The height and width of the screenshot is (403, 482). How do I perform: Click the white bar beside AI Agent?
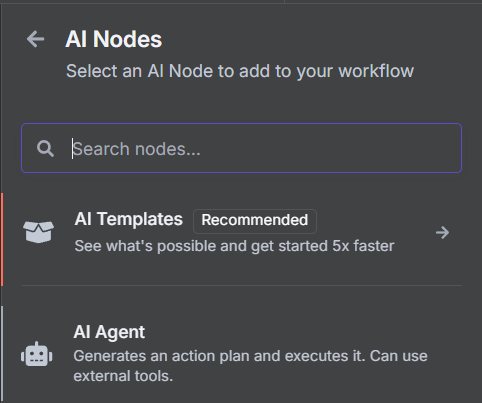click(x=2, y=354)
